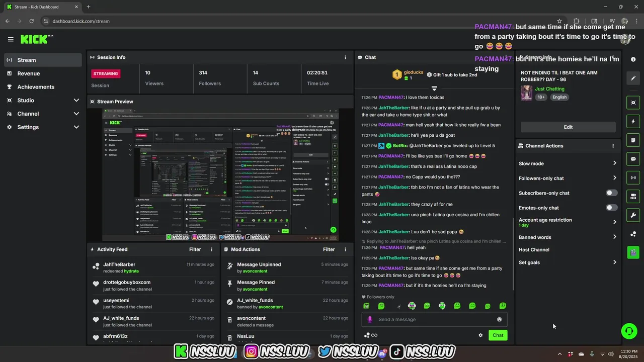Click the channel points dots icon in right sidebar
Viewport: 644px width, 362px height.
click(x=633, y=234)
